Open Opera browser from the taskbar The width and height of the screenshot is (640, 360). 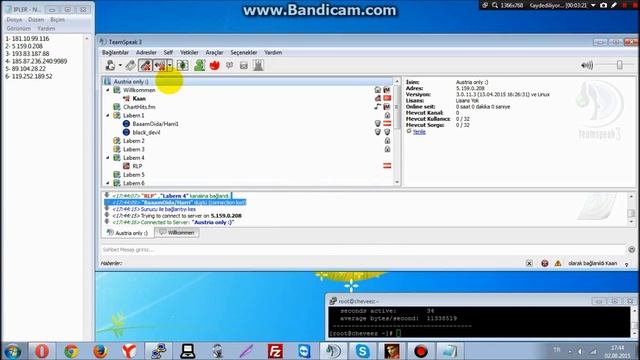coord(42,351)
